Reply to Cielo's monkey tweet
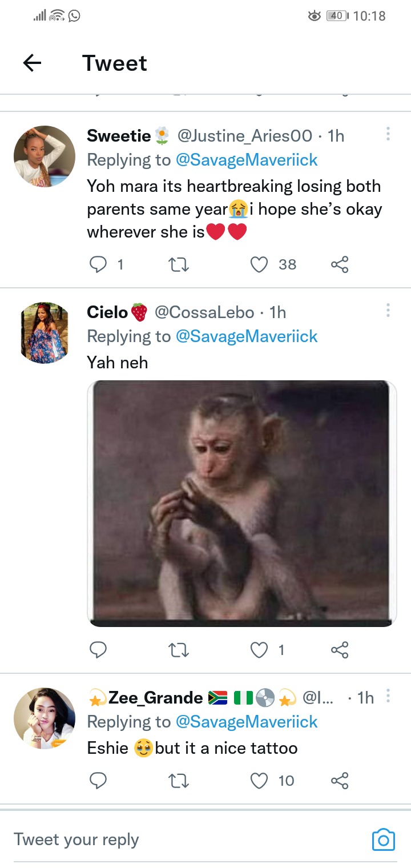 pyautogui.click(x=99, y=649)
